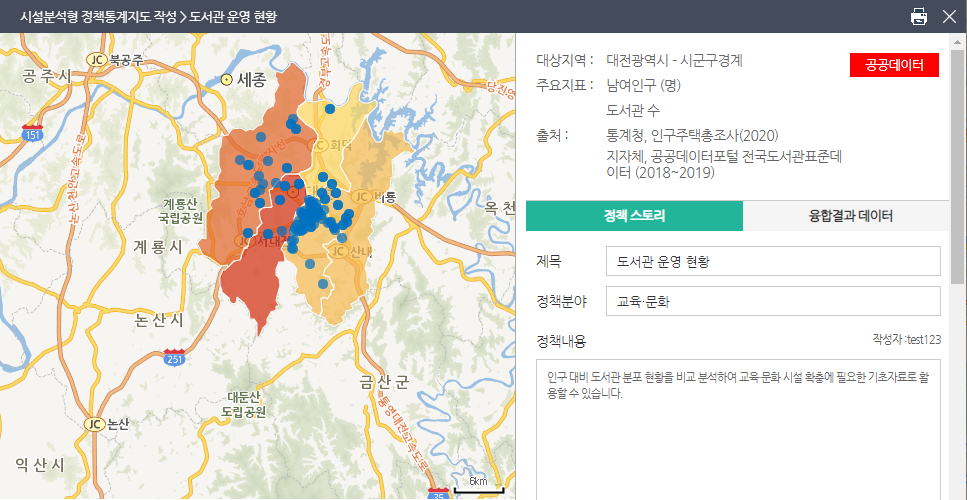Close the 도서관 운영 현황 dialog
The width and height of the screenshot is (967, 500).
pos(949,16)
